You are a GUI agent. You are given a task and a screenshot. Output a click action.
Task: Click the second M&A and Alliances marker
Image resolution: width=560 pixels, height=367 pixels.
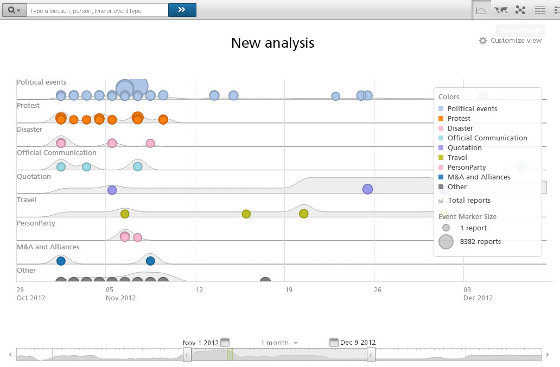150,261
